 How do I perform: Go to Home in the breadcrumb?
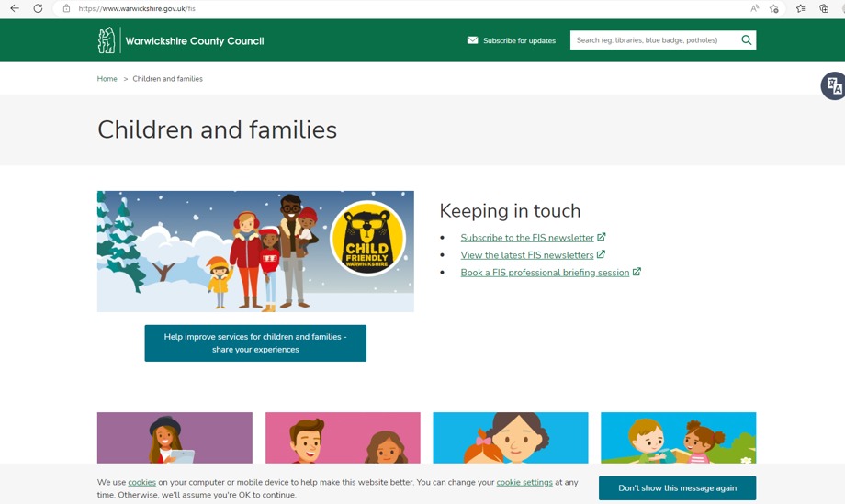click(x=107, y=79)
